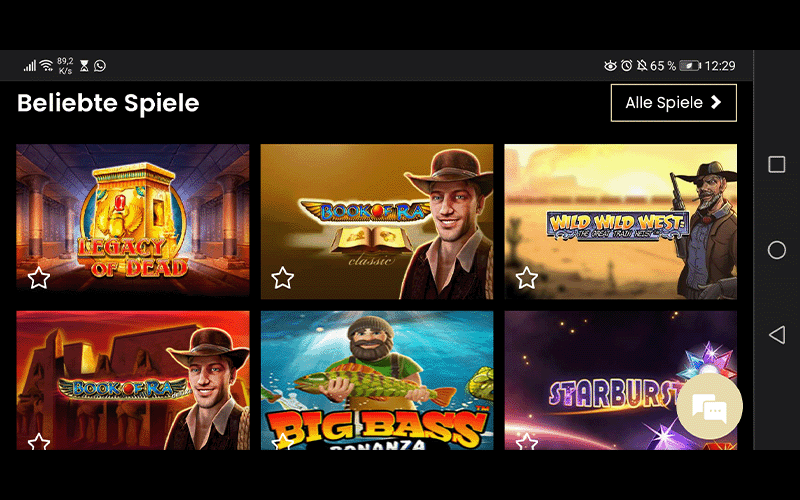The width and height of the screenshot is (800, 500).
Task: Tap the Android recent apps square
Action: (x=777, y=164)
